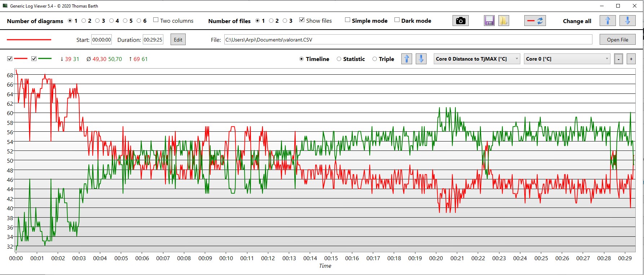This screenshot has height=275, width=644.
Task: Click the Open File button
Action: click(617, 40)
